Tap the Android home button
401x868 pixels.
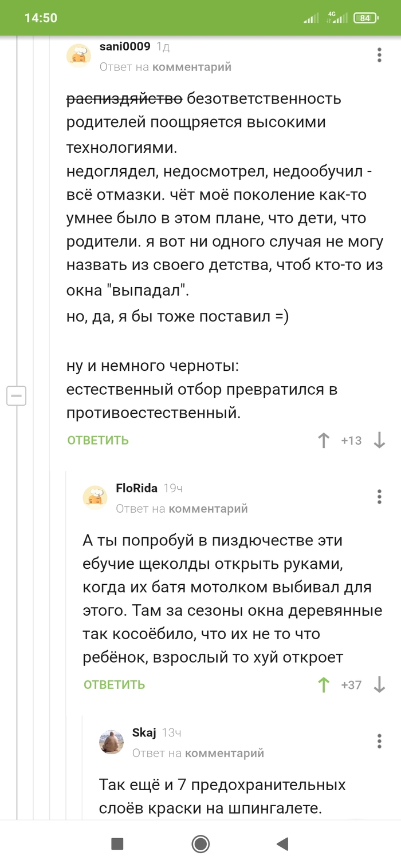click(x=200, y=845)
